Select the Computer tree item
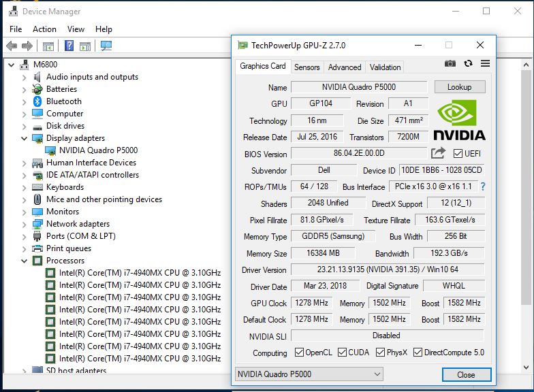534x392 pixels. [65, 114]
